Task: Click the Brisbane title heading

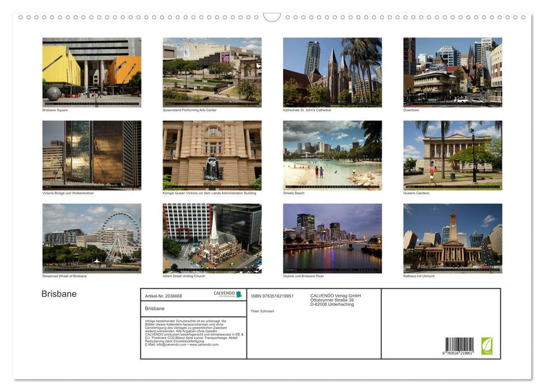Action: pyautogui.click(x=58, y=293)
